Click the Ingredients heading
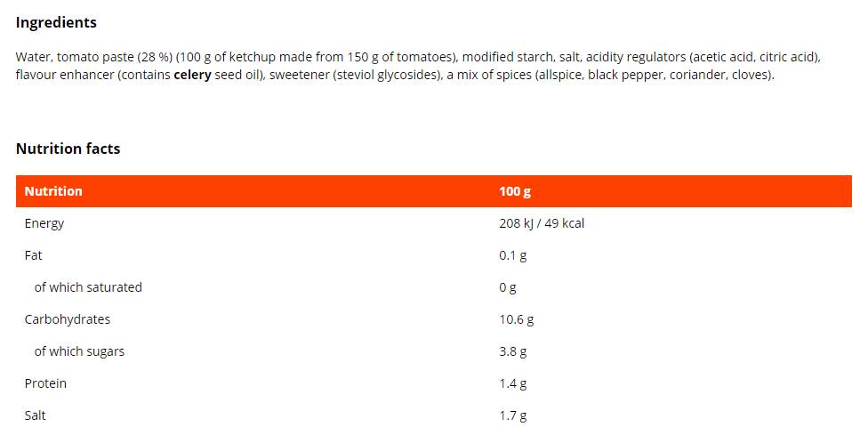The image size is (868, 435). pos(56,22)
